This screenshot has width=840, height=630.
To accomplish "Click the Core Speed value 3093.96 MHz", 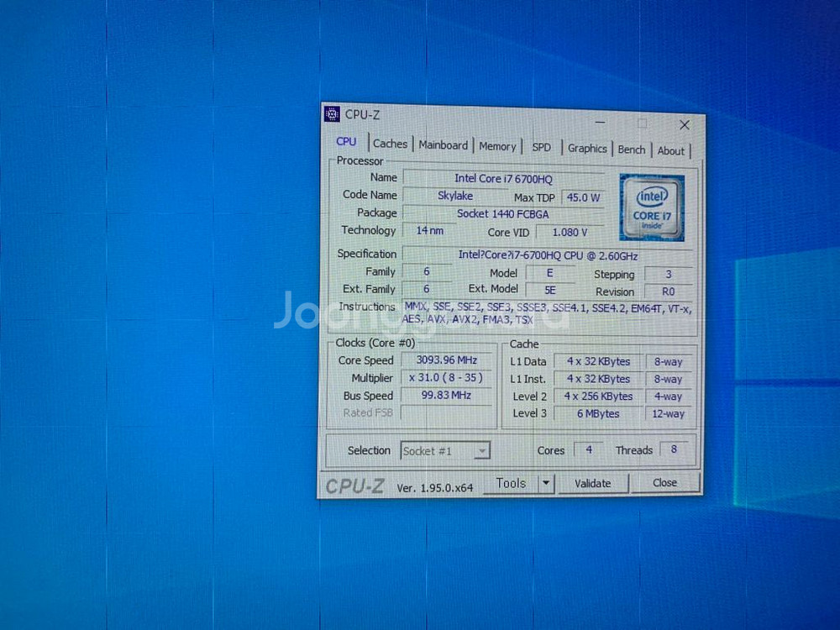I will tap(446, 360).
